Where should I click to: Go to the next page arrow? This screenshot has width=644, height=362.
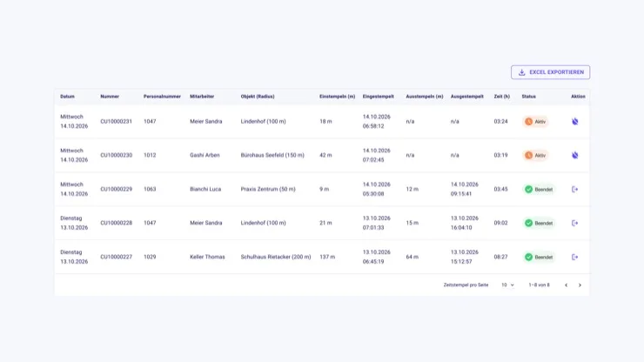(x=580, y=285)
